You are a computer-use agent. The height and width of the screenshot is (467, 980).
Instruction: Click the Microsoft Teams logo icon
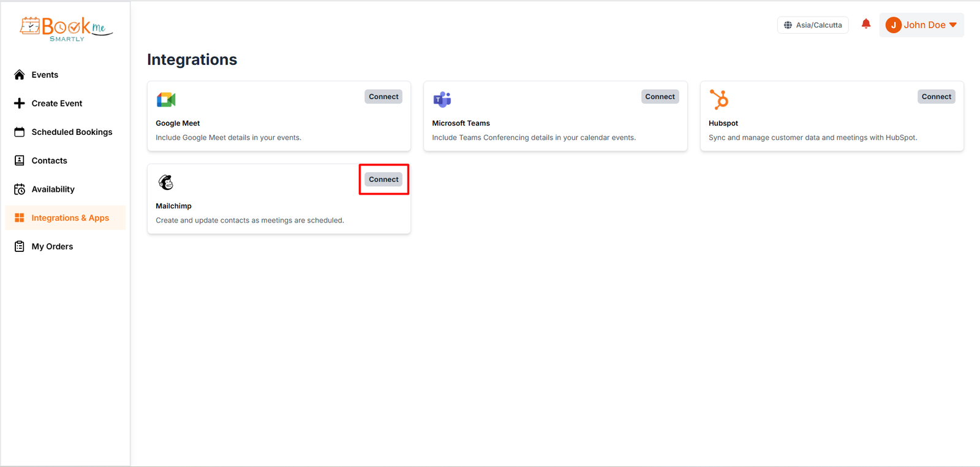(x=442, y=99)
